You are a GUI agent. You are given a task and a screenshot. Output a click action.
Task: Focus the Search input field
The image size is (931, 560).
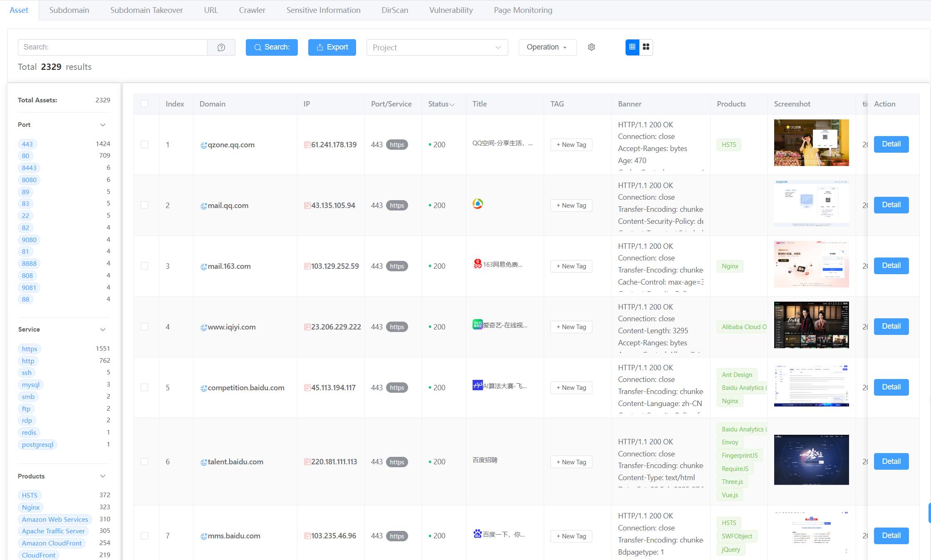click(x=112, y=47)
